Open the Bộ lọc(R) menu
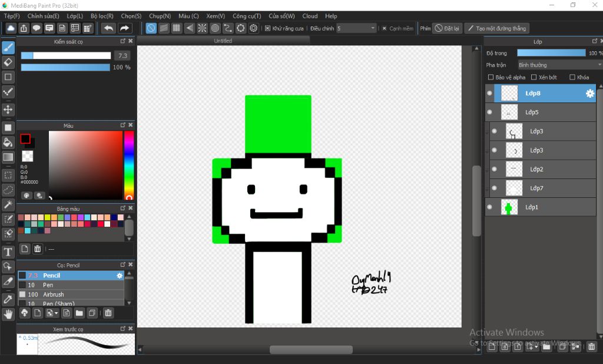 [x=102, y=16]
